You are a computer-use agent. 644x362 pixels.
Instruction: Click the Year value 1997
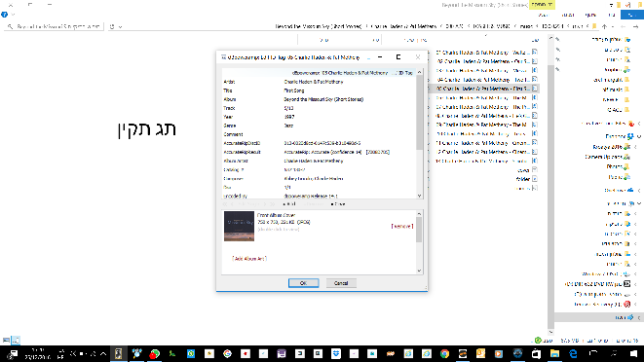coord(289,117)
